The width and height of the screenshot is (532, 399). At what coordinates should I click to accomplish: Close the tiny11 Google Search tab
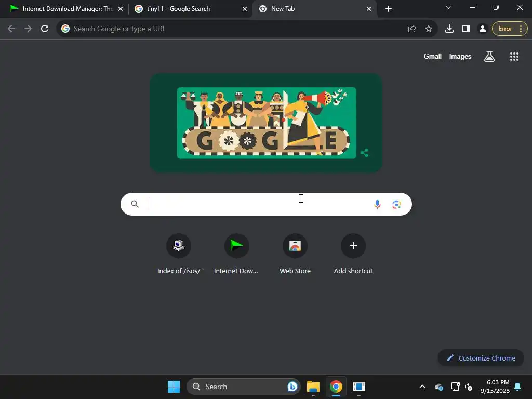click(245, 9)
